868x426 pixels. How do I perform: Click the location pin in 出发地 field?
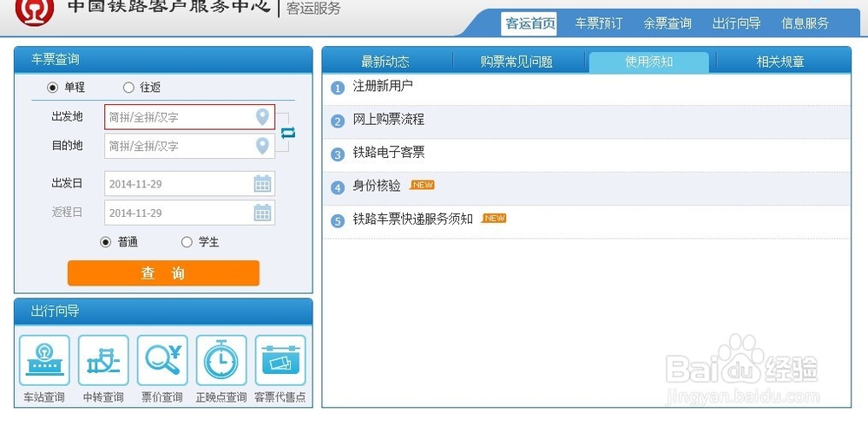pyautogui.click(x=262, y=117)
